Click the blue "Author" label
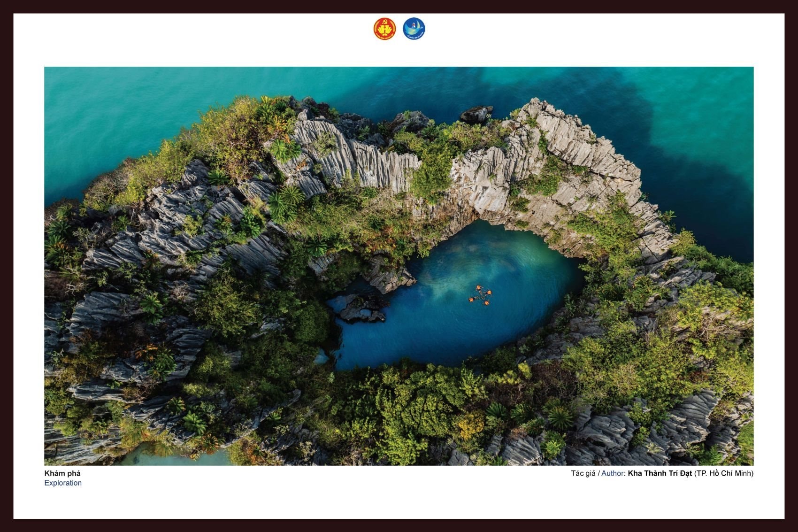Screen dimensions: 798x532 tap(612, 473)
